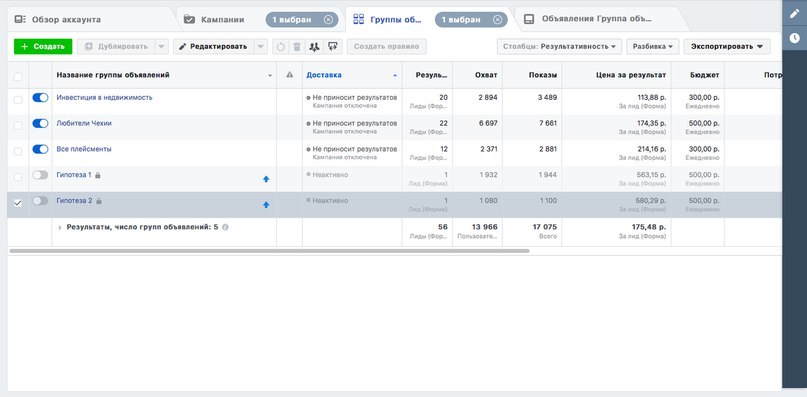Enable the Гипотеза 1 ad set toggle

pyautogui.click(x=40, y=175)
